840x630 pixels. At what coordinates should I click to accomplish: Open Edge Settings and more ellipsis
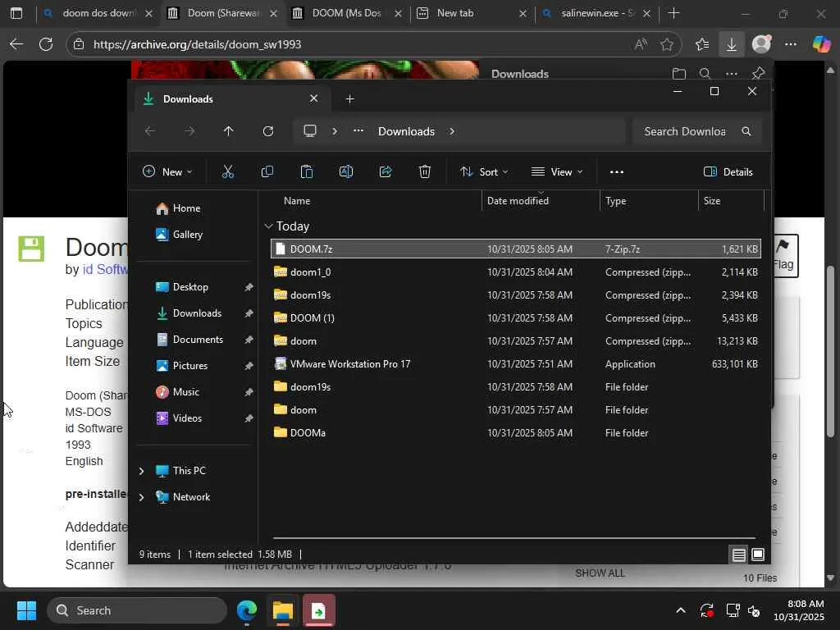791,44
